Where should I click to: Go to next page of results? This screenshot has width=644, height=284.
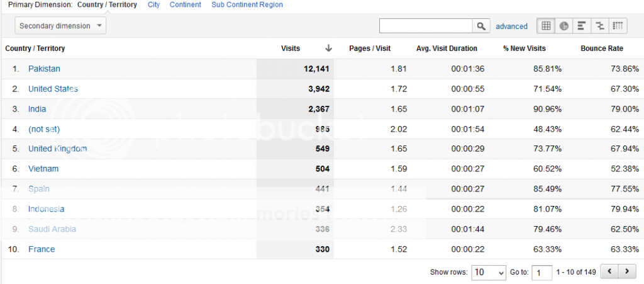pos(627,271)
